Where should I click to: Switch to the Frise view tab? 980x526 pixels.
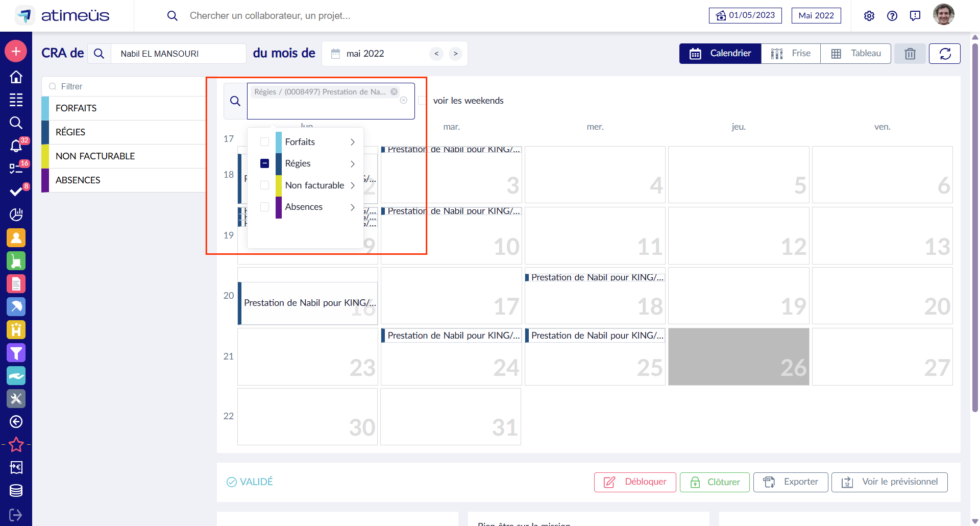point(791,54)
